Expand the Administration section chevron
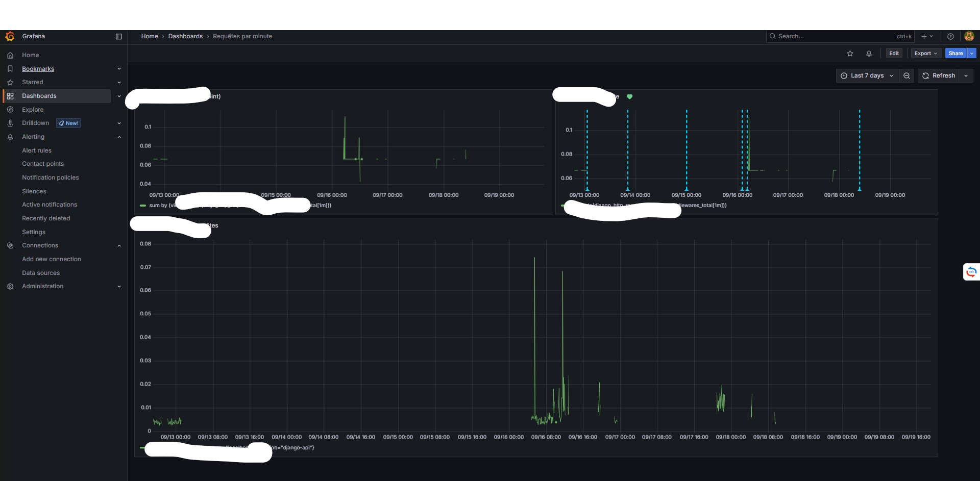 pos(119,286)
